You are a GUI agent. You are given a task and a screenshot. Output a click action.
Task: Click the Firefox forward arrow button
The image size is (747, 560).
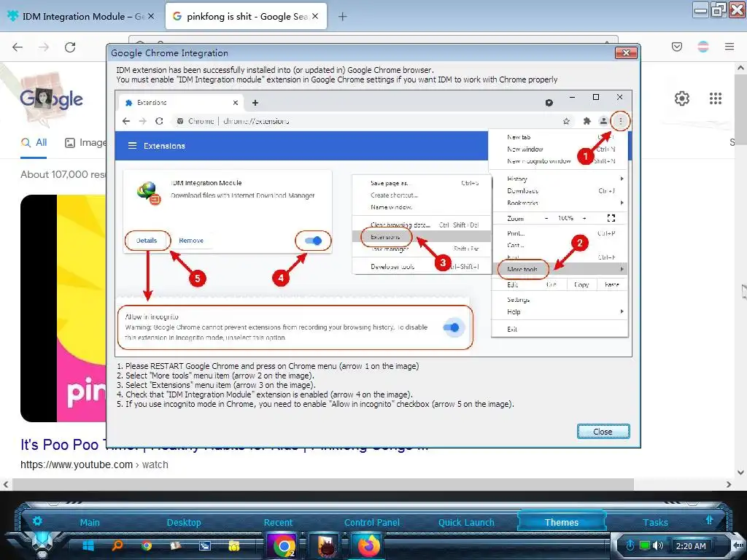(44, 47)
